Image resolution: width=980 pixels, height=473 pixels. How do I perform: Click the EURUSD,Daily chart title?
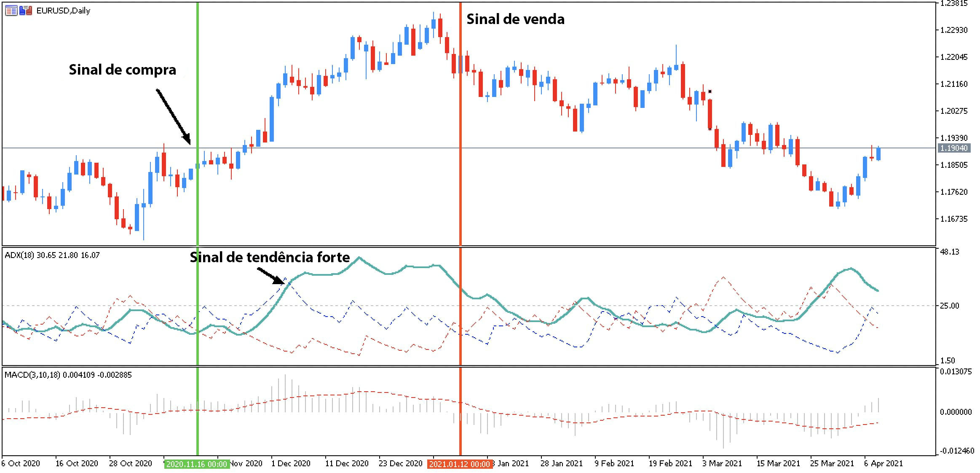pos(63,11)
